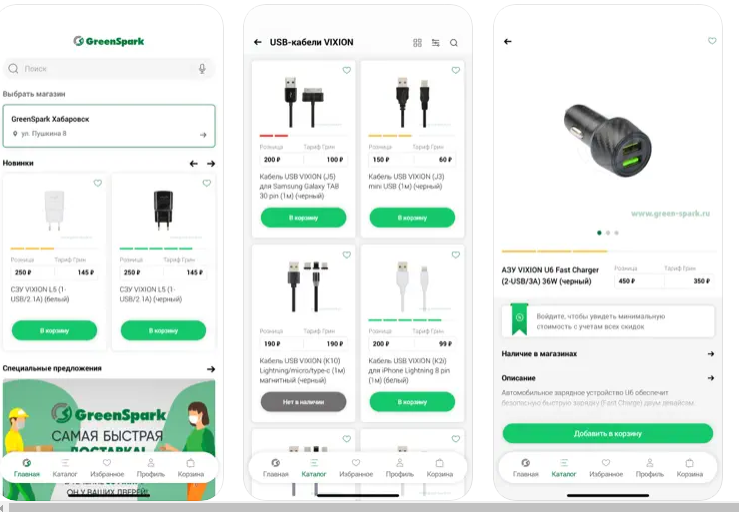Click magnifier search icon in USB-кабели VIXION header
This screenshot has width=739, height=512.
[x=453, y=43]
